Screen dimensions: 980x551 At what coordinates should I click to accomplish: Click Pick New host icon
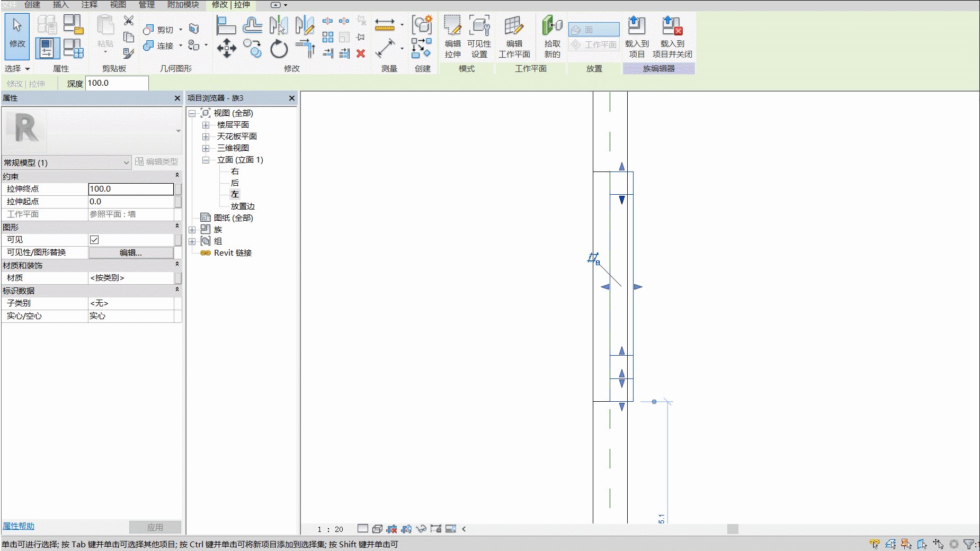click(x=552, y=37)
